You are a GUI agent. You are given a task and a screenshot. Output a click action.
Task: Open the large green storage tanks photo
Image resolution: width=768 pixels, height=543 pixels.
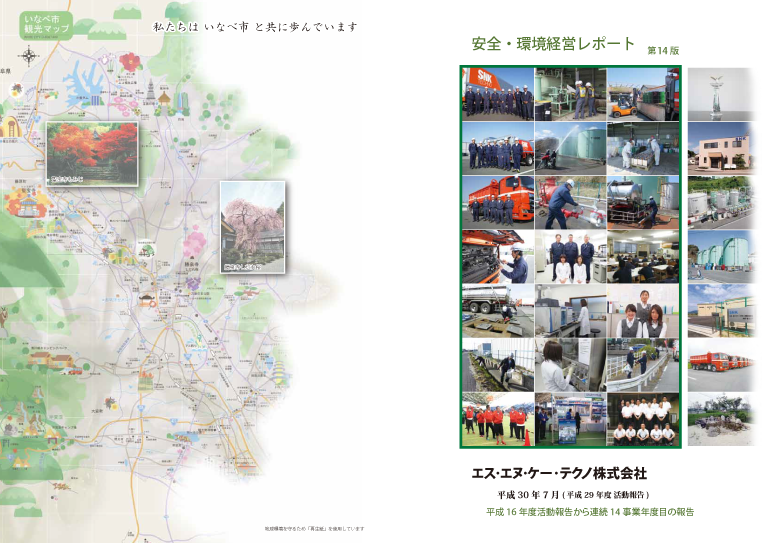[x=721, y=257]
